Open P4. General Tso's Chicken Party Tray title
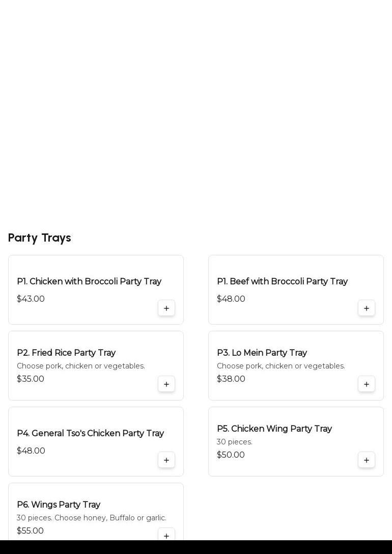The width and height of the screenshot is (392, 554). point(90,433)
